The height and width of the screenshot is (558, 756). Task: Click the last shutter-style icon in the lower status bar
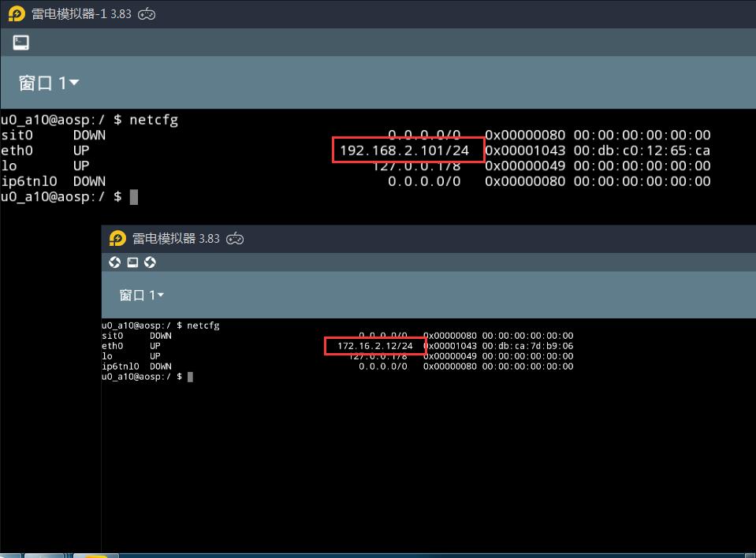coord(150,262)
